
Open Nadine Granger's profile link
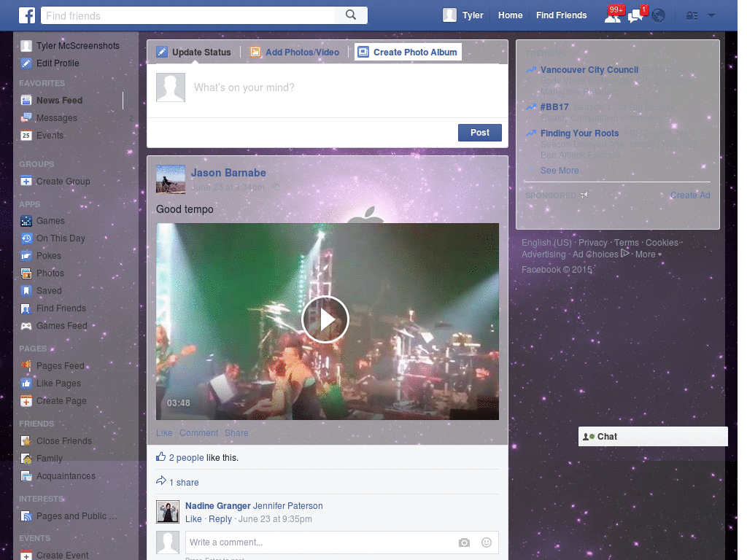coord(217,506)
